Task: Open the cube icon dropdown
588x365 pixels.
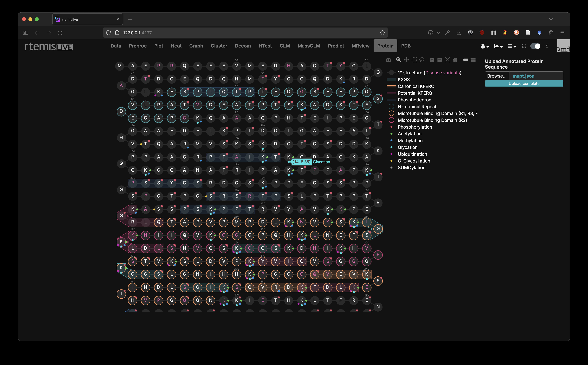Action: (484, 46)
